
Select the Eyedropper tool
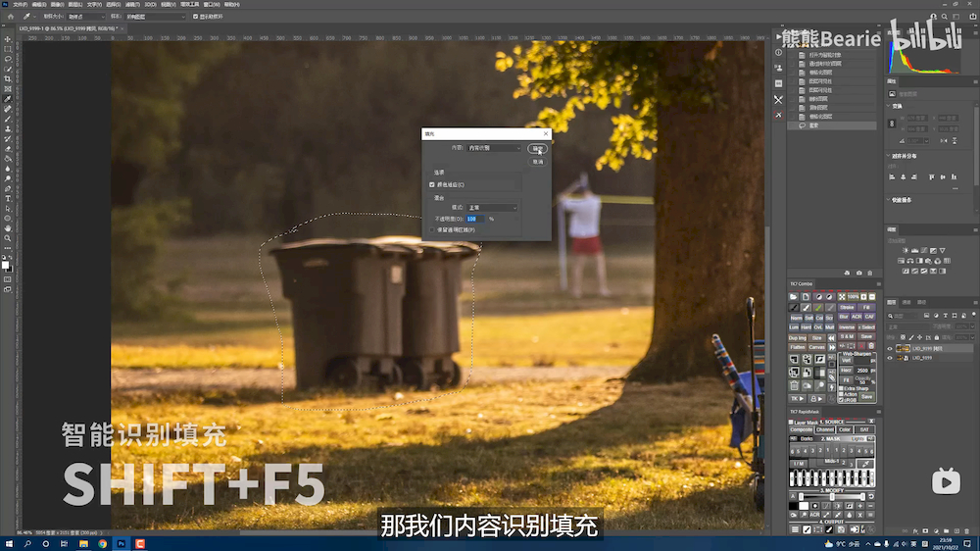coord(8,99)
